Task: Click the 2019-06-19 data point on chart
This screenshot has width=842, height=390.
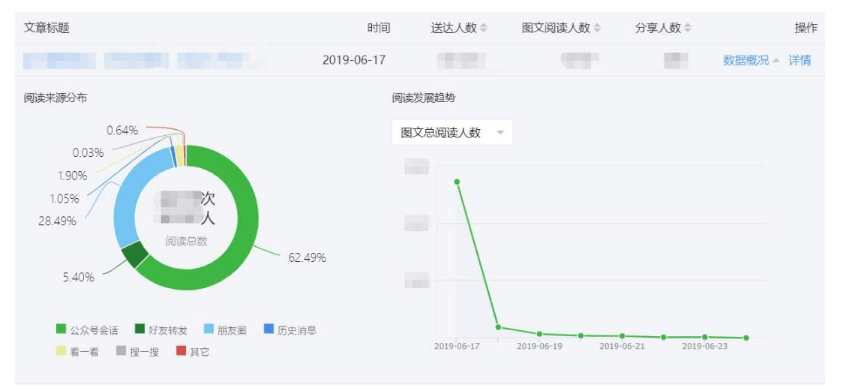Action: click(x=540, y=334)
